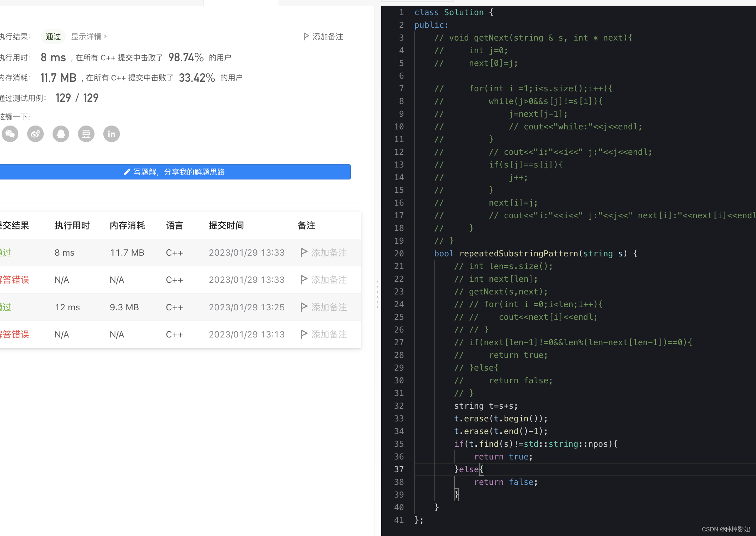Share the result via the Weibo icon

[35, 134]
